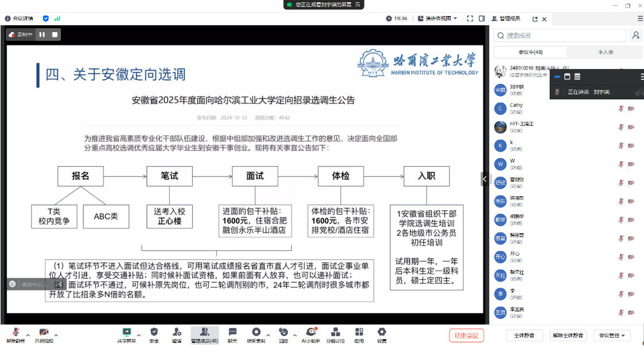Enter fullscreen mode via top bar icon

470,18
